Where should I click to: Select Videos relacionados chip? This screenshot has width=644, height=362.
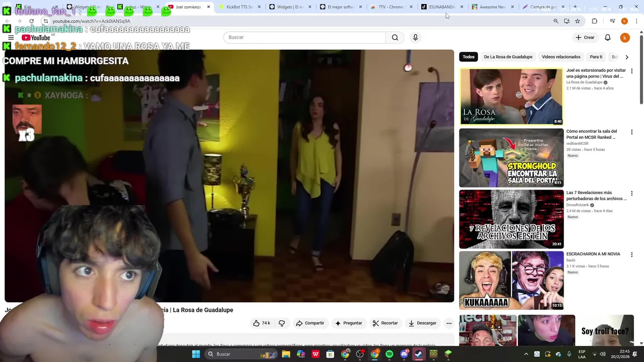pos(561,57)
